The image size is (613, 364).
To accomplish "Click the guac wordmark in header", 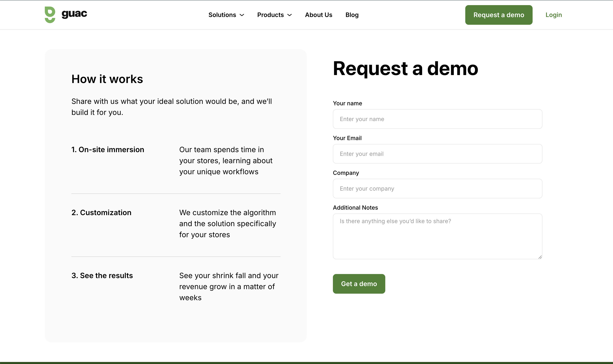I will click(74, 14).
